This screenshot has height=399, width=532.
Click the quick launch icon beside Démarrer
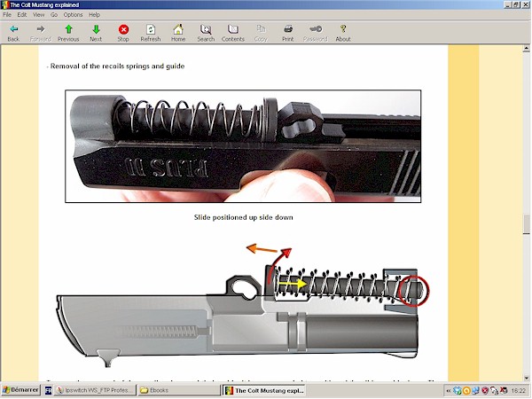pos(48,390)
